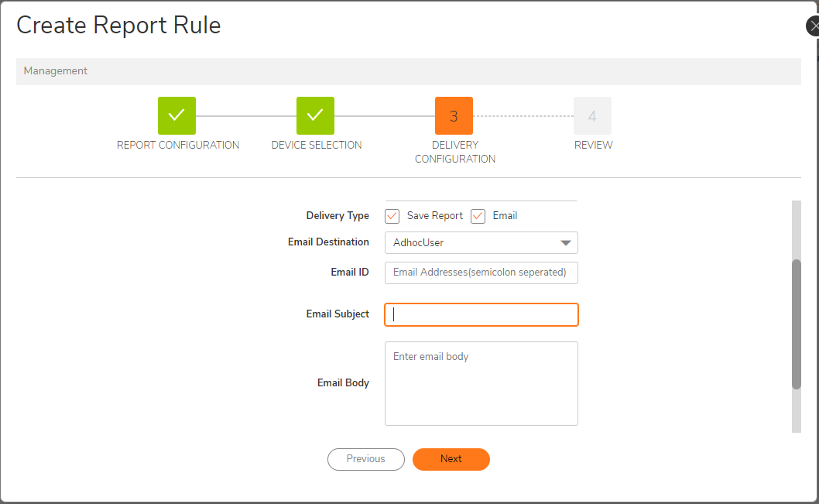This screenshot has height=504, width=819.
Task: Jump to the step 4 Review icon
Action: (592, 116)
